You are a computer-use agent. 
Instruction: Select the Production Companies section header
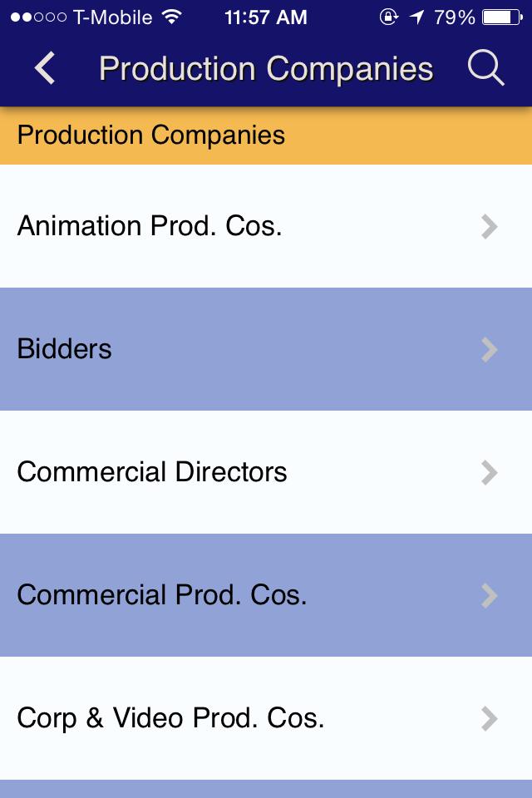click(x=150, y=135)
